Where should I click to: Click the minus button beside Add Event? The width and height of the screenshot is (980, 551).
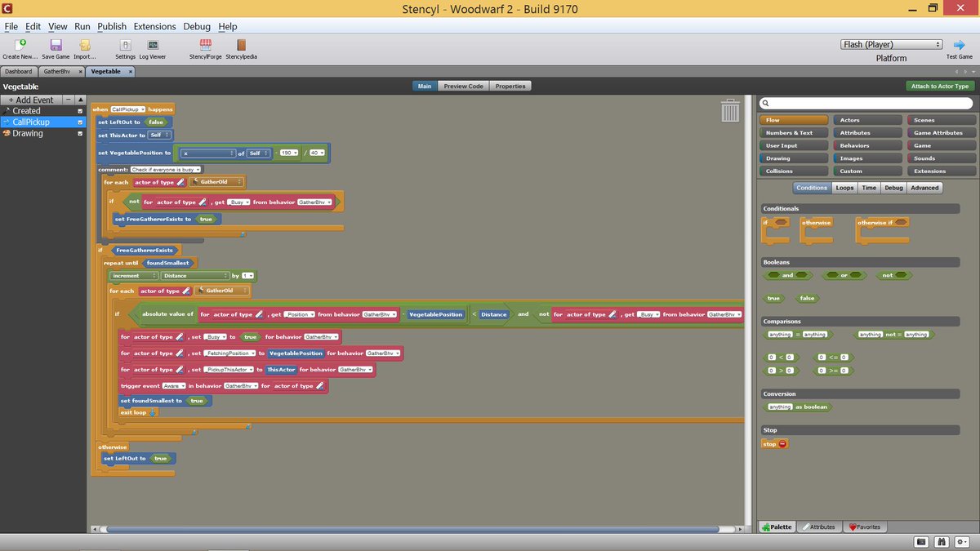(x=69, y=100)
